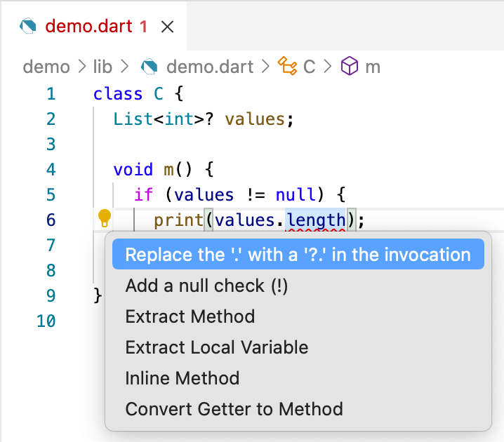Screen dimensions: 504x442
Task: Select Inline Method refactoring
Action: [182, 378]
